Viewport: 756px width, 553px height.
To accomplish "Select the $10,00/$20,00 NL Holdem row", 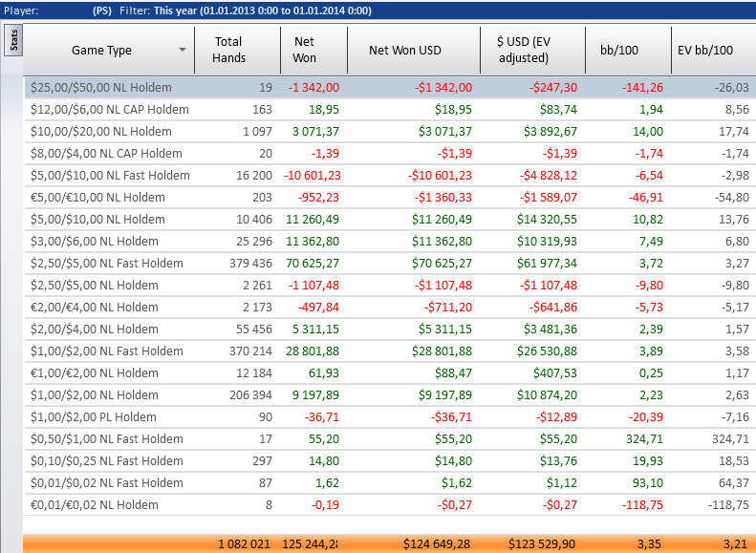I will click(x=390, y=132).
